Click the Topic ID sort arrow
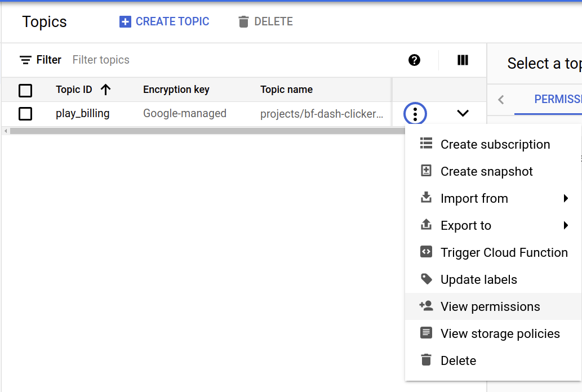Screen dimensions: 582x392 pos(105,90)
